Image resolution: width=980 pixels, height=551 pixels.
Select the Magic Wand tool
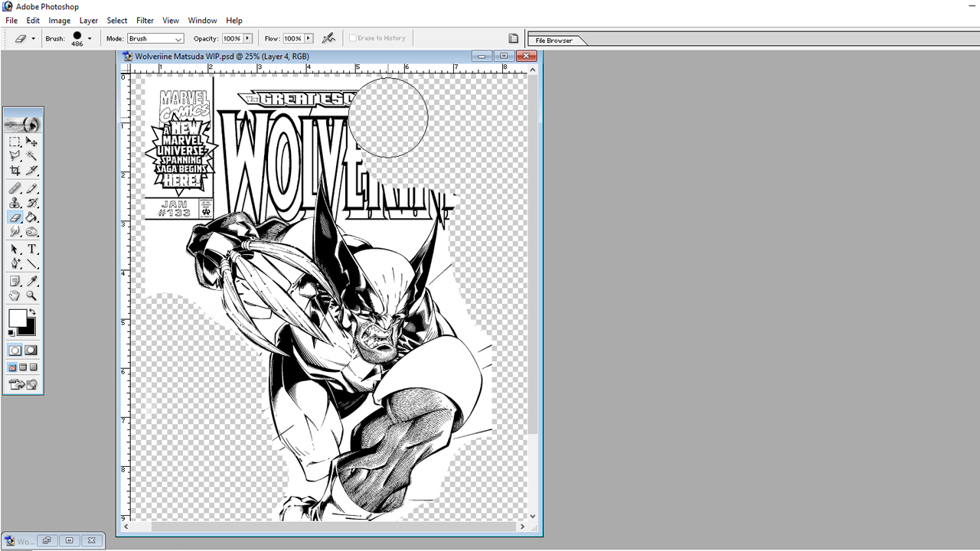(31, 156)
